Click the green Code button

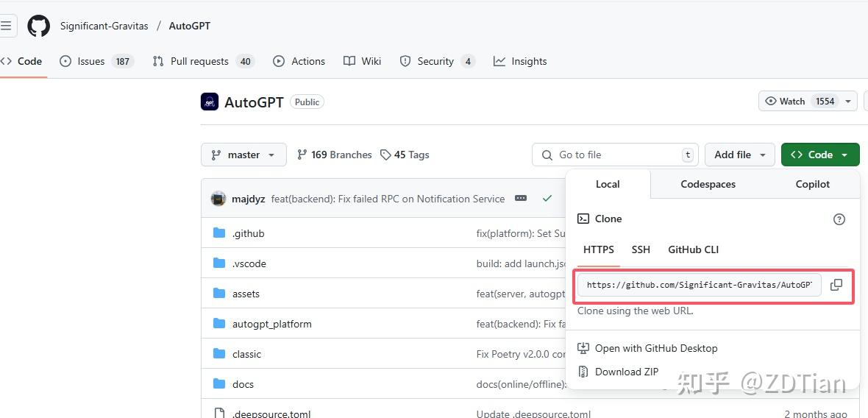[819, 155]
